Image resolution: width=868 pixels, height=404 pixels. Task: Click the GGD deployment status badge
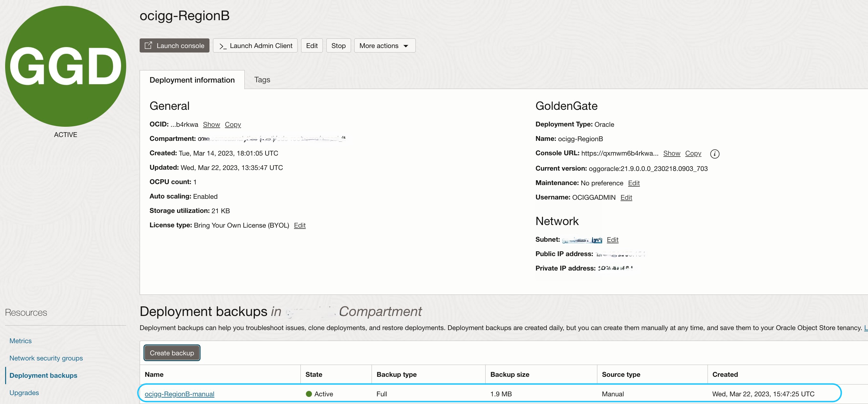coord(66,66)
